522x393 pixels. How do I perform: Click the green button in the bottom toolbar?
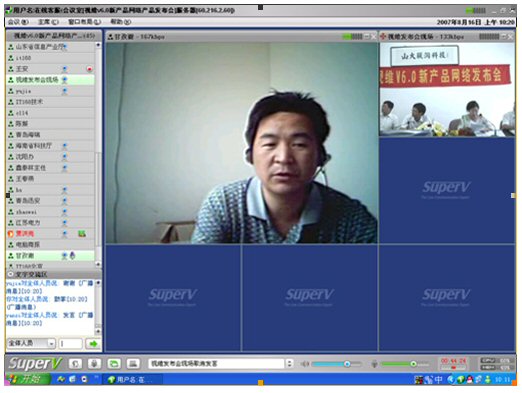[114, 363]
